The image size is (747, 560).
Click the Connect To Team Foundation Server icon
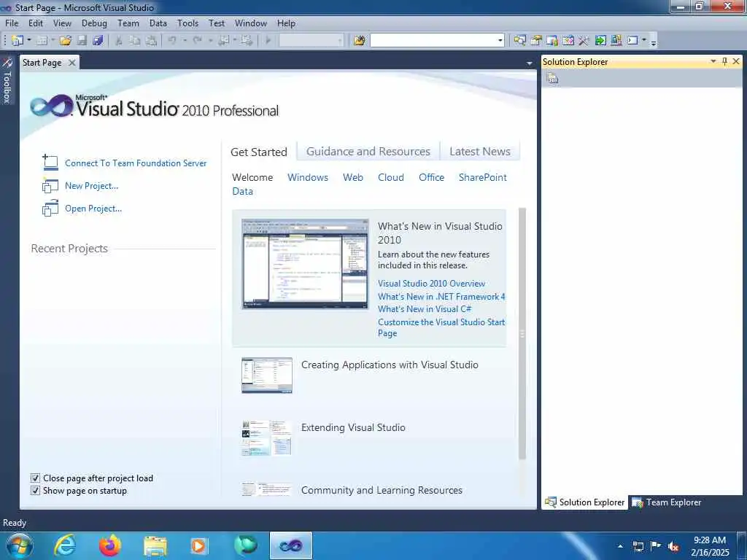pyautogui.click(x=50, y=163)
